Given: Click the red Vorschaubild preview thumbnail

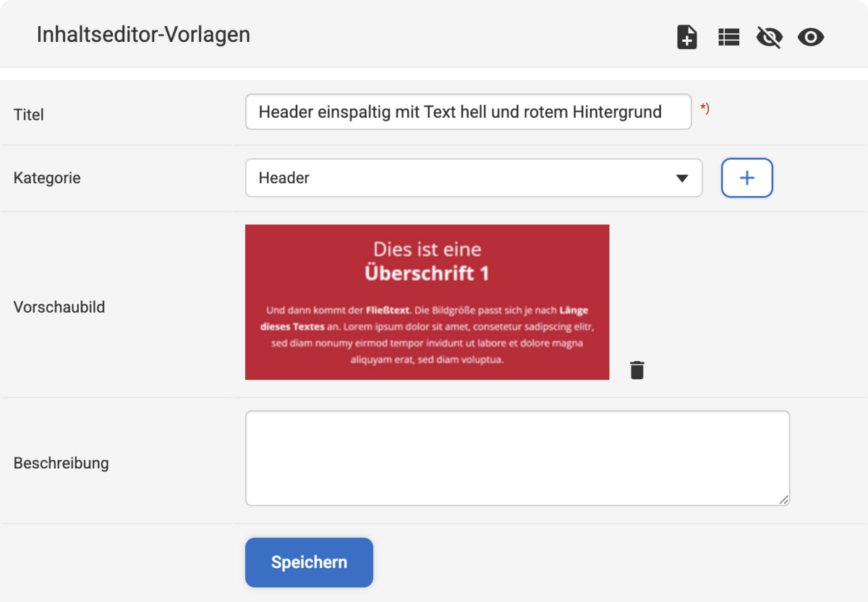Looking at the screenshot, I should [427, 302].
